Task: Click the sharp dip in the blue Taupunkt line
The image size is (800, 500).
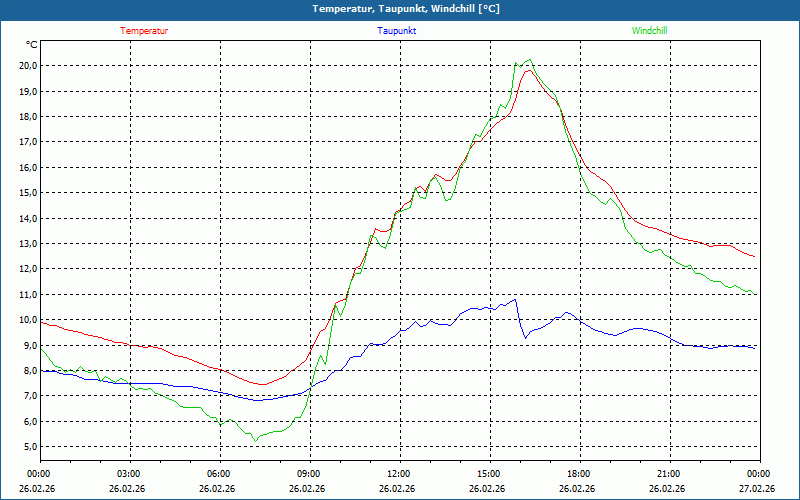Action: click(525, 337)
